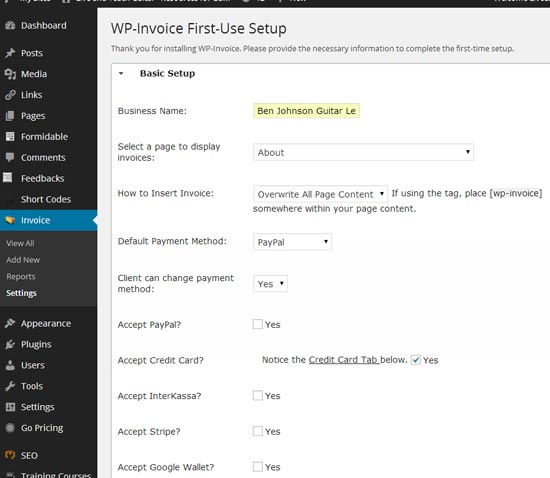Click the Formidable forms icon
550x478 pixels.
10,136
